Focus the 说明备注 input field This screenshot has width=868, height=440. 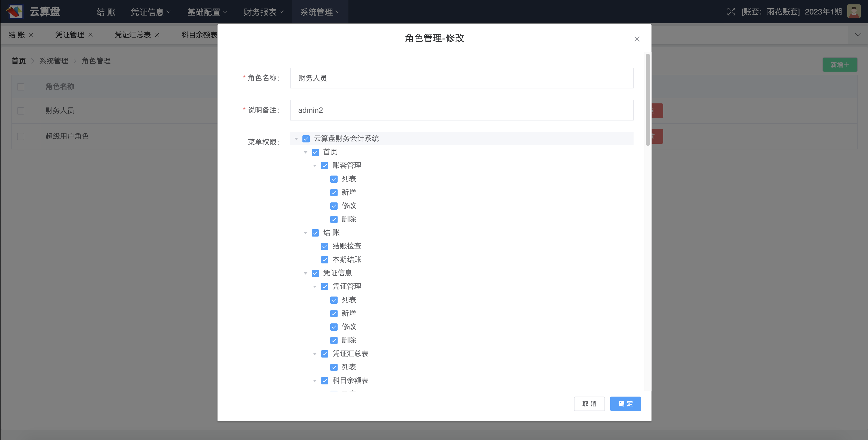(462, 110)
